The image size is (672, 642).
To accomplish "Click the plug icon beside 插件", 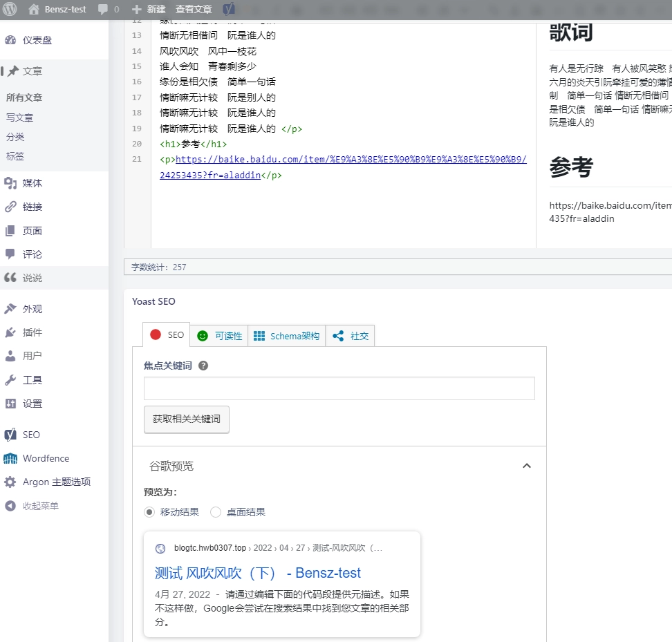I will 10,332.
